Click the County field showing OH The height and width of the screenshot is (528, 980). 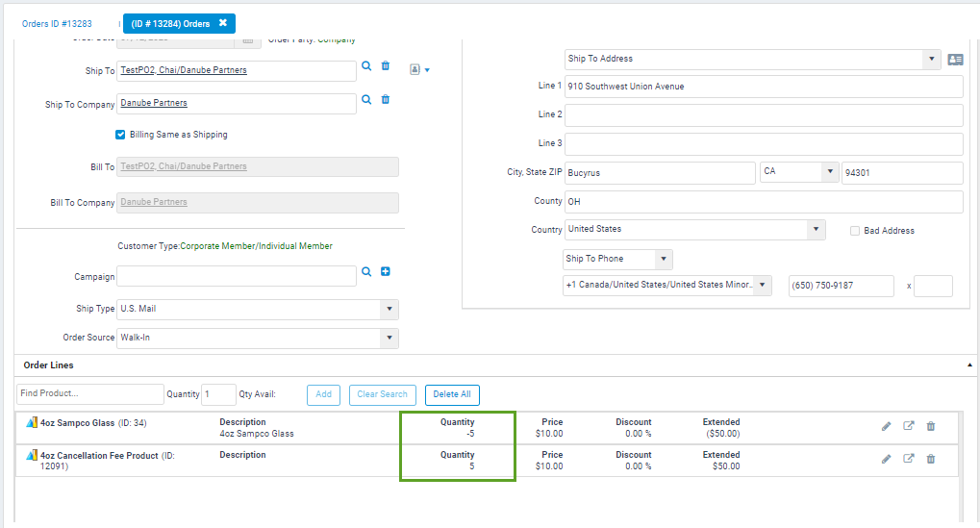point(764,202)
